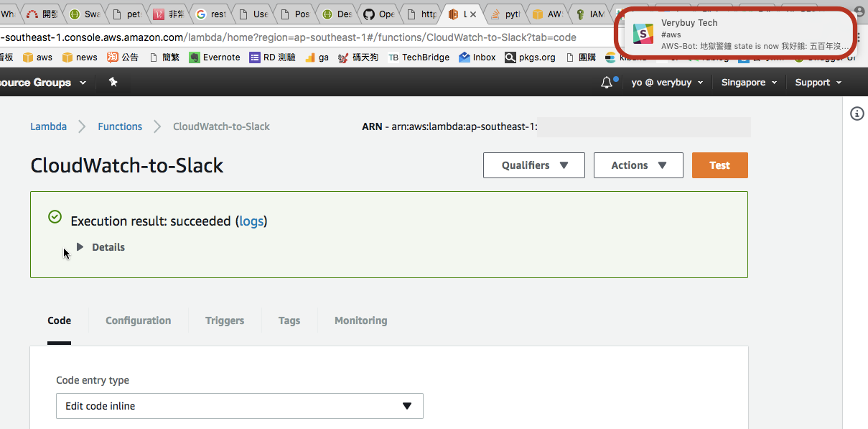Open the 團購 bookmark
Image resolution: width=868 pixels, height=429 pixels.
click(582, 57)
